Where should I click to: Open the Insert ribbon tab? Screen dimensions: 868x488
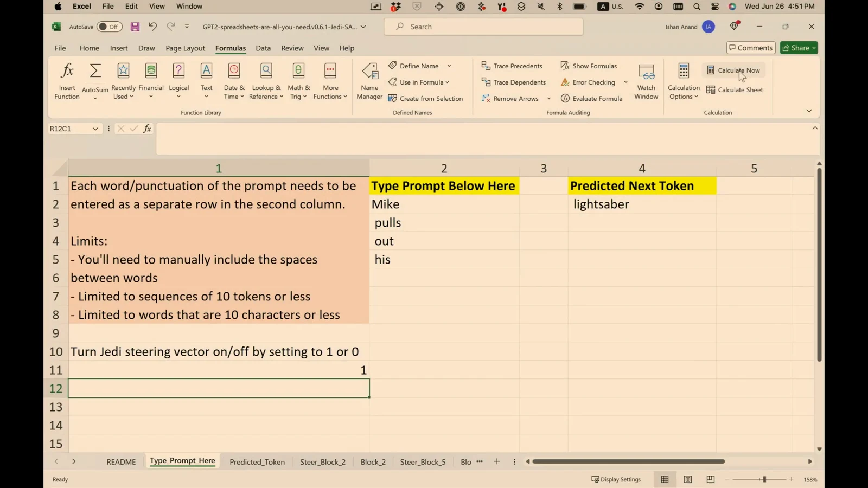click(x=119, y=48)
